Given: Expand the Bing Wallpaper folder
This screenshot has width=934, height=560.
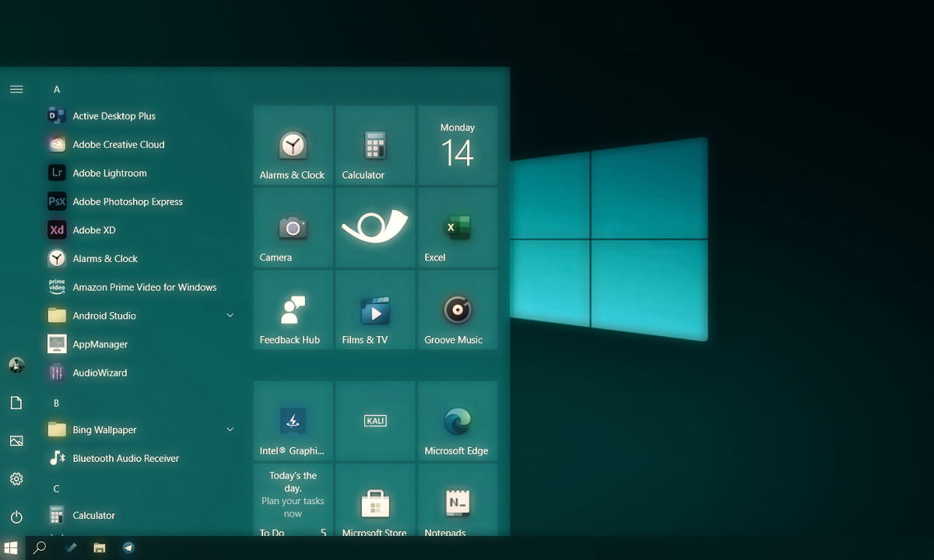Looking at the screenshot, I should 230,429.
